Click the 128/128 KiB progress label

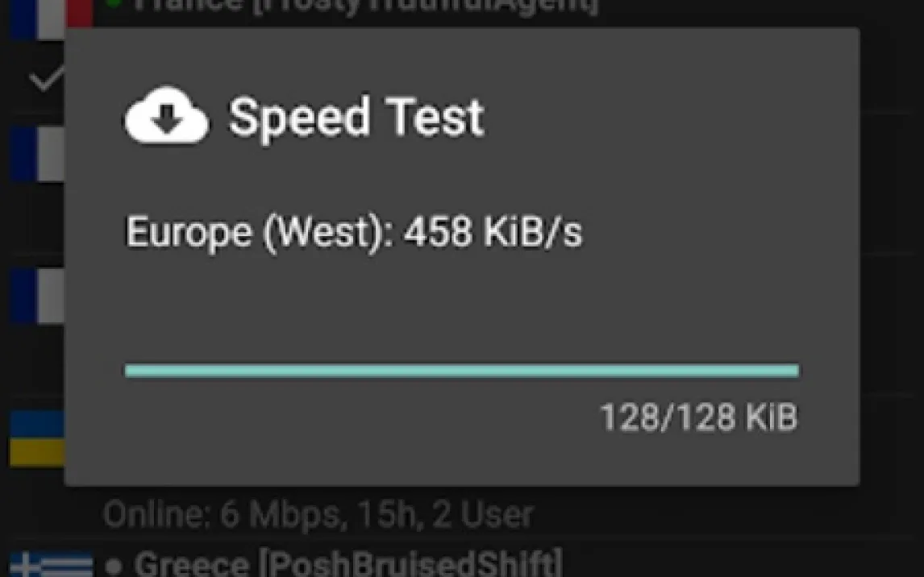click(x=698, y=418)
